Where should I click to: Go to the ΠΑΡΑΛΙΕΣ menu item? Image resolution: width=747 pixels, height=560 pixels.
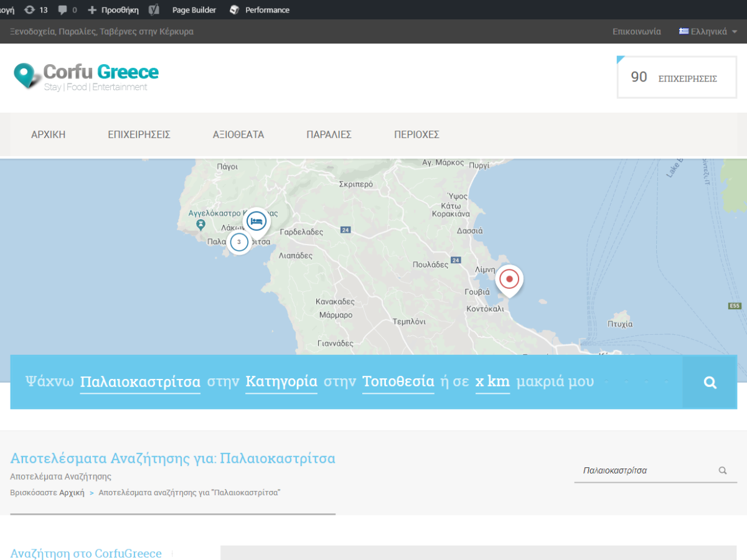click(329, 134)
